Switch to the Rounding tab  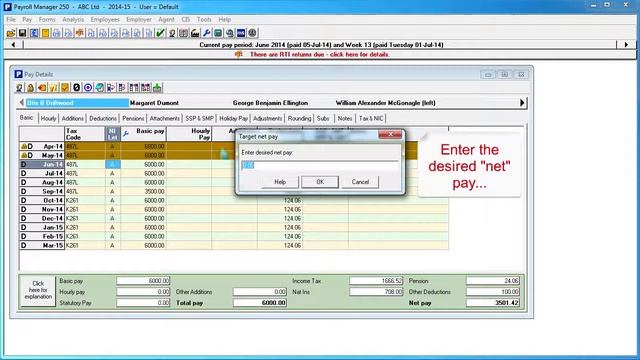tap(299, 118)
